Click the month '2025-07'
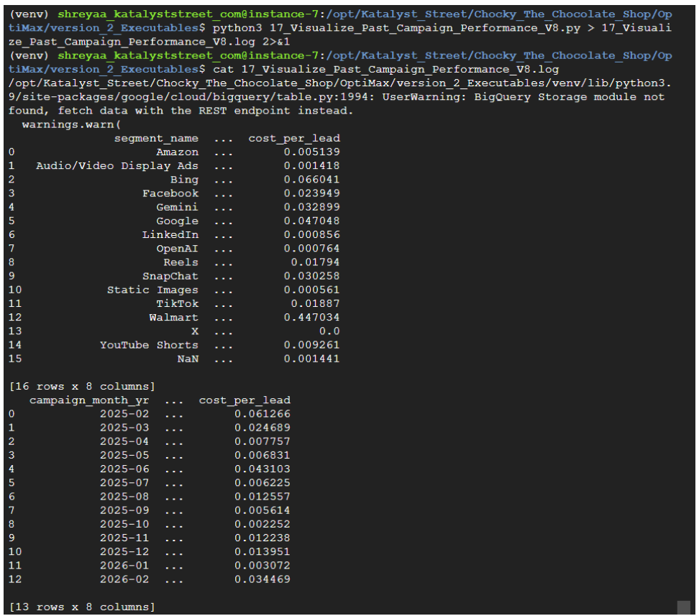The image size is (699, 616). click(124, 483)
